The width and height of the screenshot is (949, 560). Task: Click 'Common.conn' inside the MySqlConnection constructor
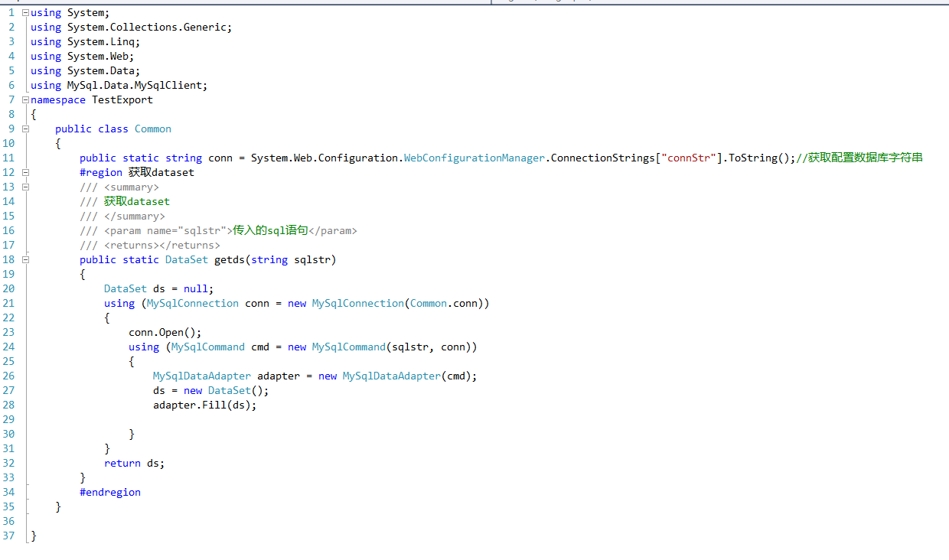[444, 303]
